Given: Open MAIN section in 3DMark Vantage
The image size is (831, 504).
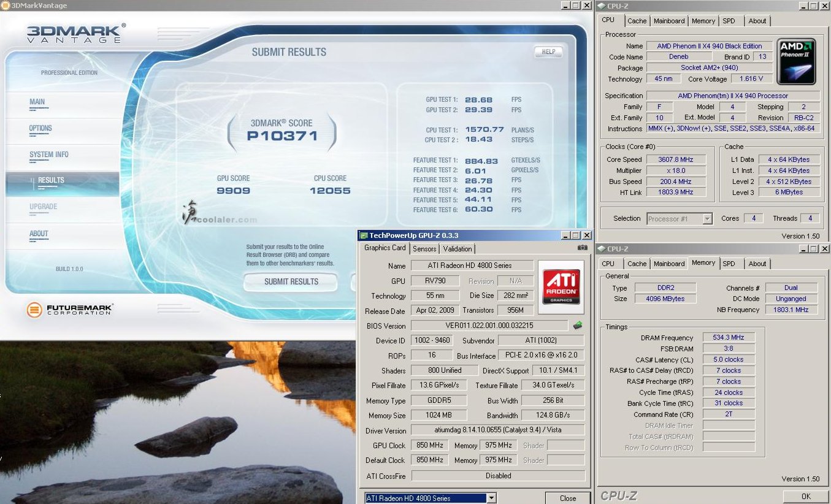Looking at the screenshot, I should point(37,102).
